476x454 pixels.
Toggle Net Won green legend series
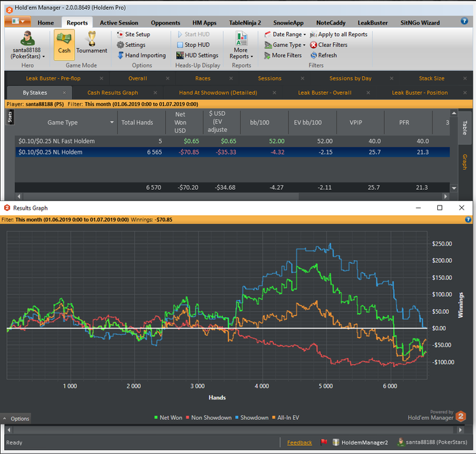[168, 417]
